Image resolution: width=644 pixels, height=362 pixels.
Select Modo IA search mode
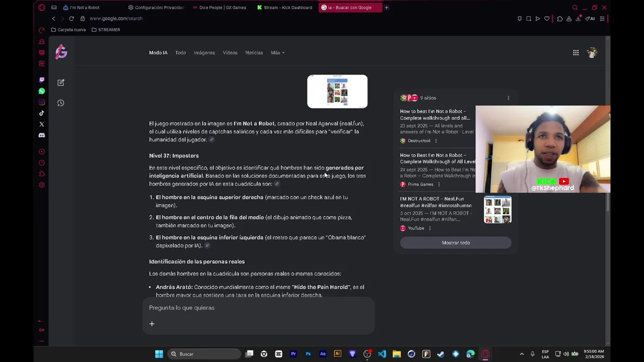(x=158, y=53)
